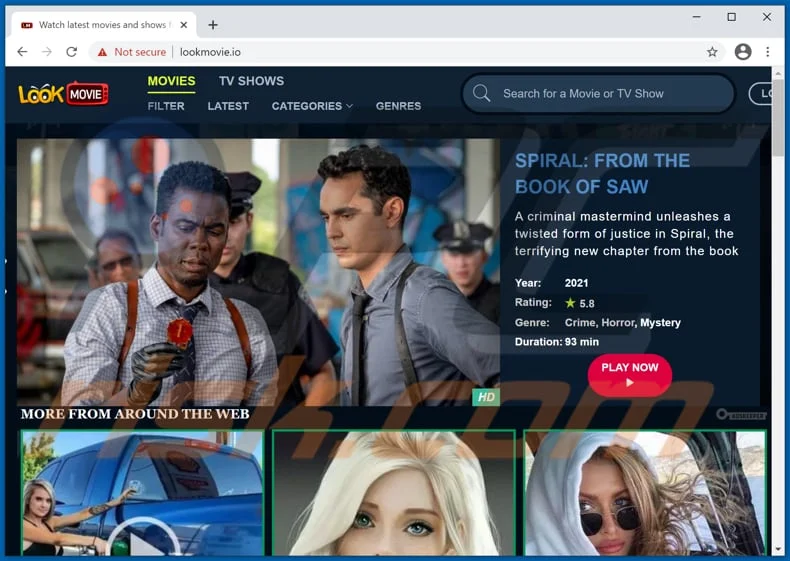This screenshot has height=561, width=790.
Task: Click the LookMovie logo
Action: 63,93
